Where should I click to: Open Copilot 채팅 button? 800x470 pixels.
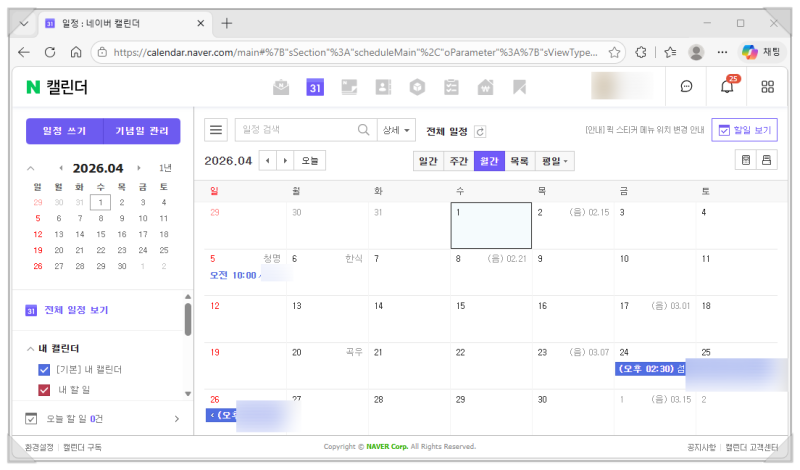point(761,52)
